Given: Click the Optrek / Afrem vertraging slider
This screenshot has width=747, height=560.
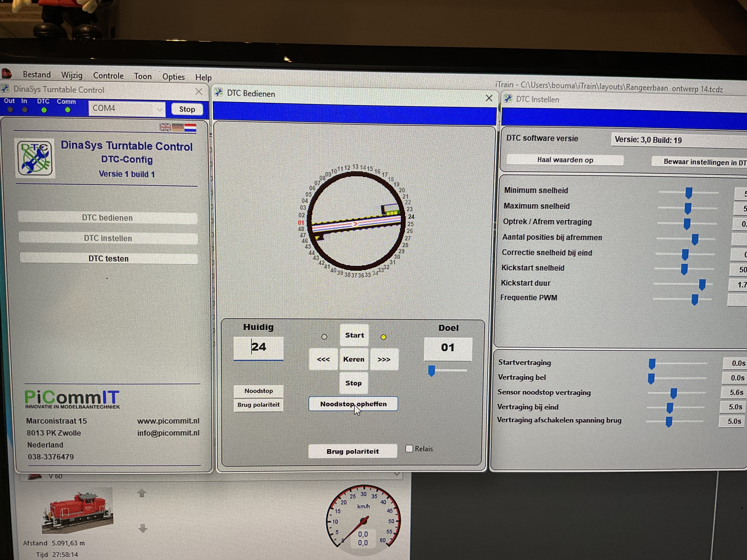Looking at the screenshot, I should (x=687, y=224).
